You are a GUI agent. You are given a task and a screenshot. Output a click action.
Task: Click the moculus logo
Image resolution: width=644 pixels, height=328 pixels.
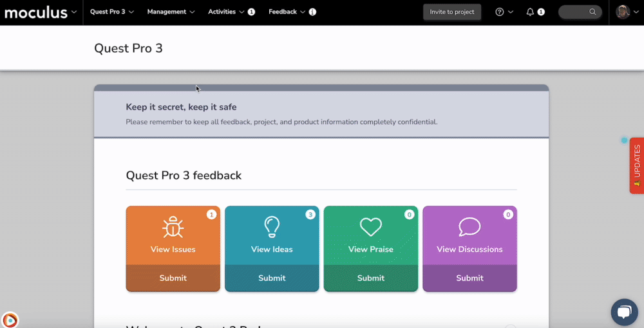pos(35,12)
